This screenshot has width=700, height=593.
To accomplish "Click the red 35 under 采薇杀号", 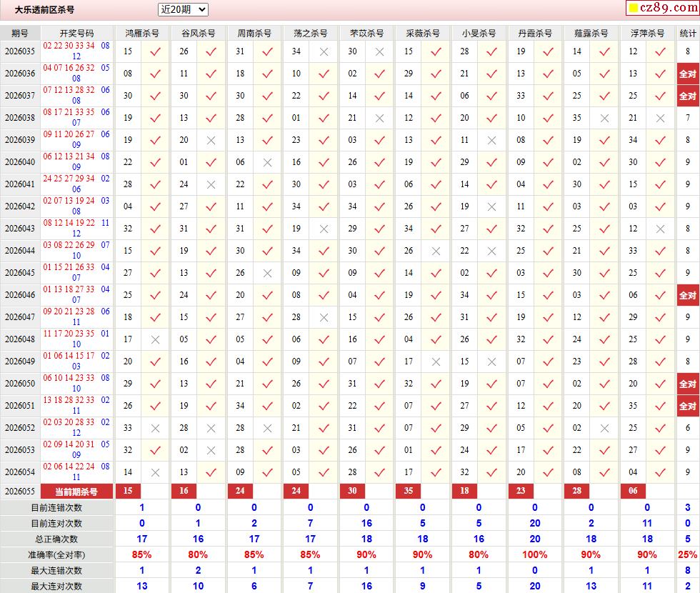I will [409, 491].
